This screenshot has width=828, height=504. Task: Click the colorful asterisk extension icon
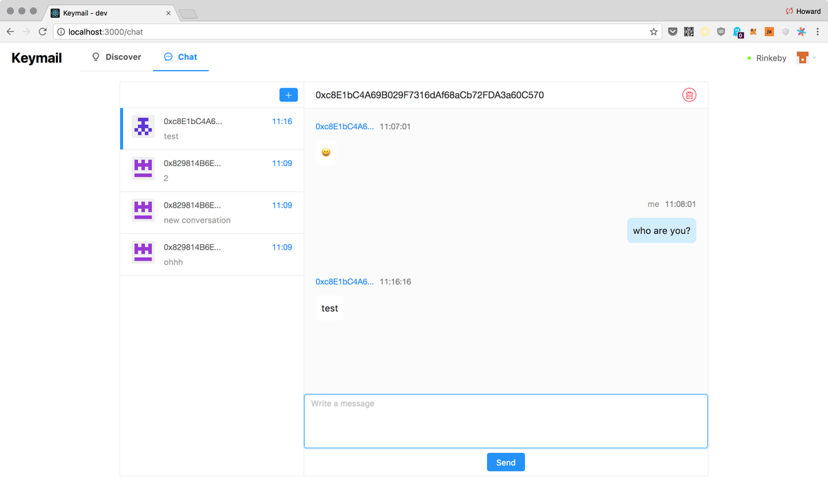coord(801,32)
